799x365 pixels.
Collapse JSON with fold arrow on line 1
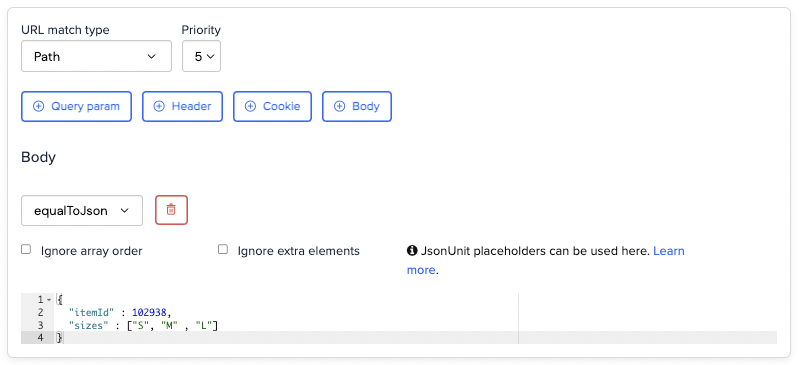coord(49,299)
